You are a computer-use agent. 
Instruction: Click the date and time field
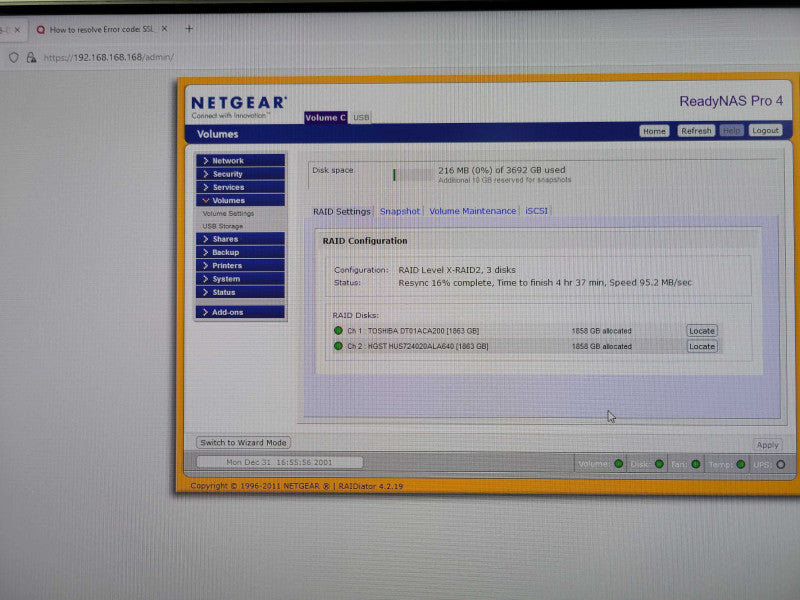tap(280, 462)
